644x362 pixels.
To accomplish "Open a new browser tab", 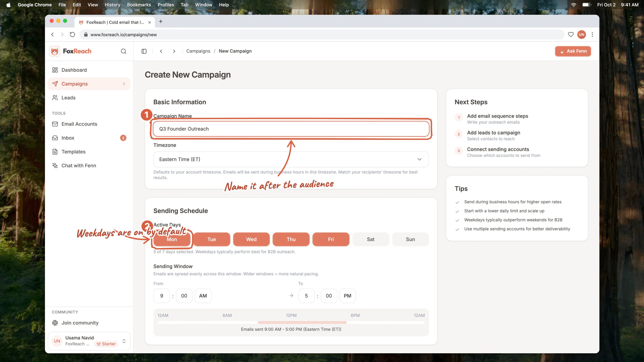I will 161,21.
